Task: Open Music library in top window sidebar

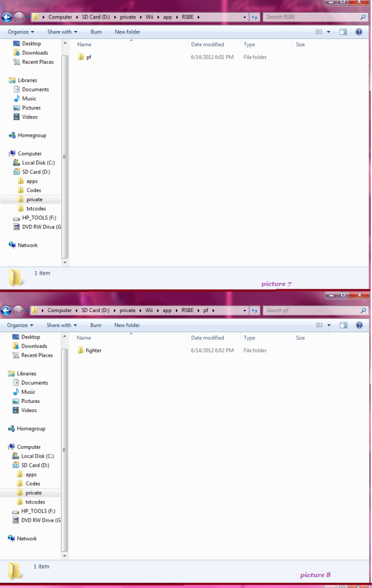Action: pos(29,99)
